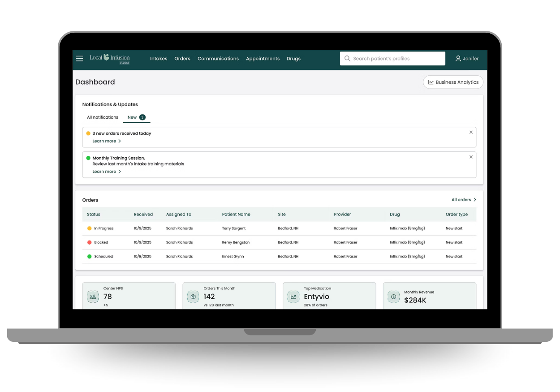
Task: Click the Orders This Month package icon
Action: tap(193, 297)
